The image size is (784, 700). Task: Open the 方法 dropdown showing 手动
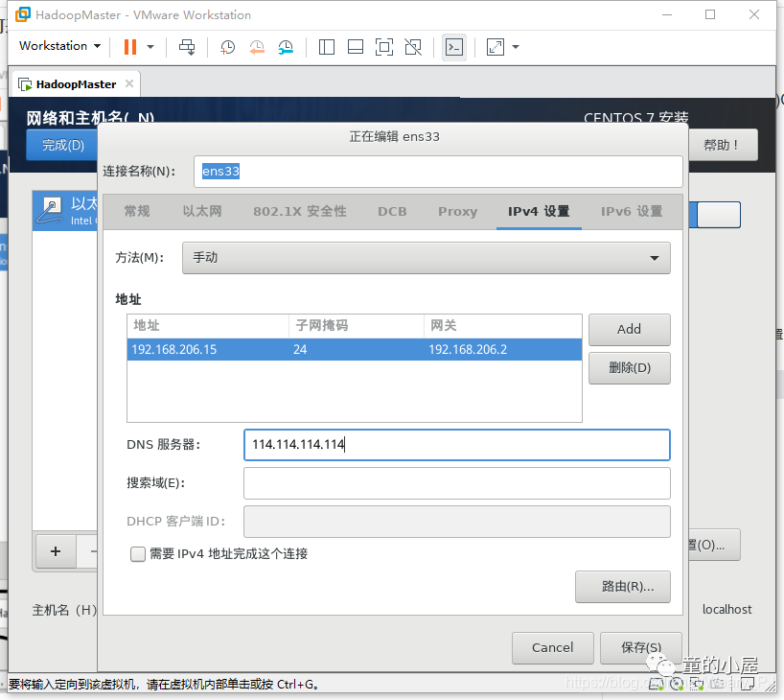point(426,258)
